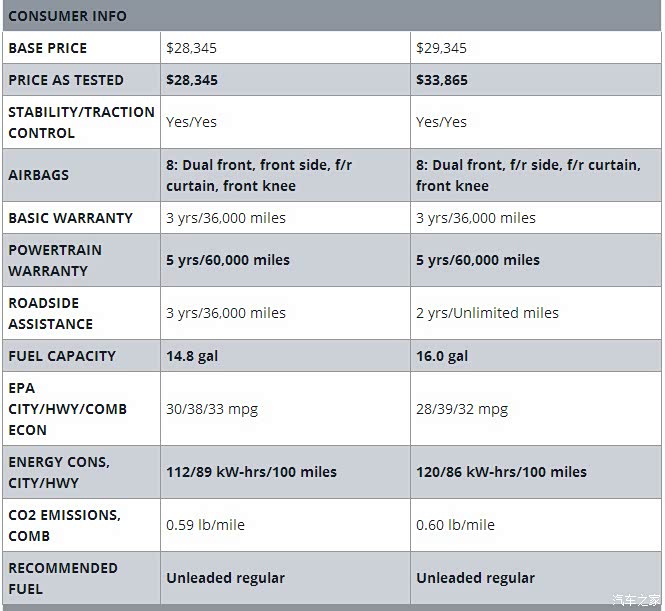The width and height of the screenshot is (665, 611).
Task: Select the BASIC WARRANTY label
Action: click(x=70, y=218)
